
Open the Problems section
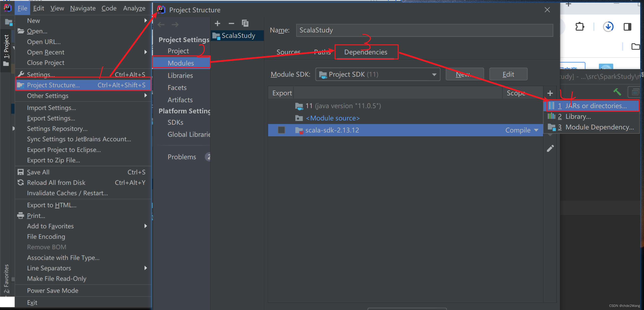[181, 157]
